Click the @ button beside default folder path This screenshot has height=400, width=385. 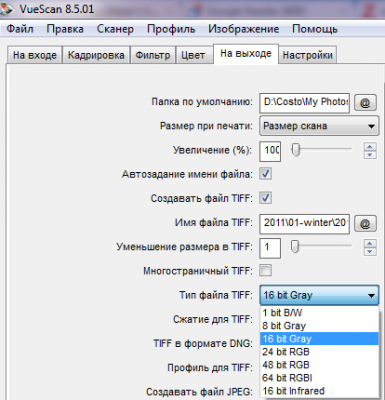pos(365,103)
